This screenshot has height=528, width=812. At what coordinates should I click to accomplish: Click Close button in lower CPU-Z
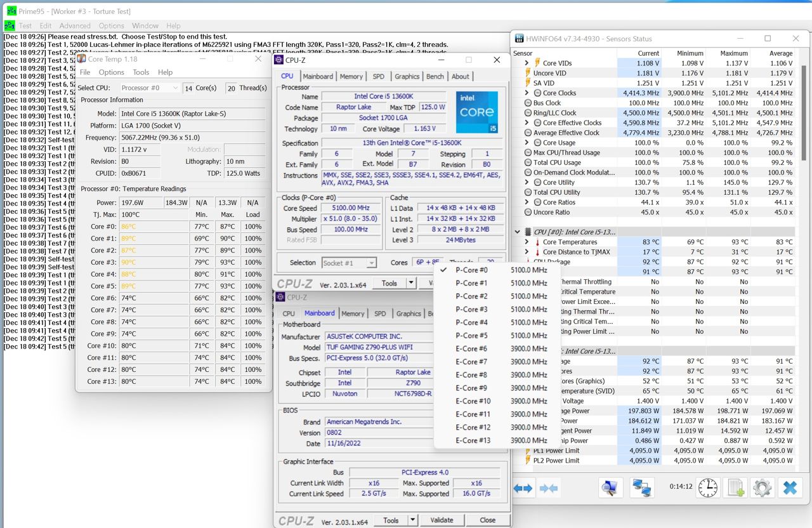[x=487, y=520]
